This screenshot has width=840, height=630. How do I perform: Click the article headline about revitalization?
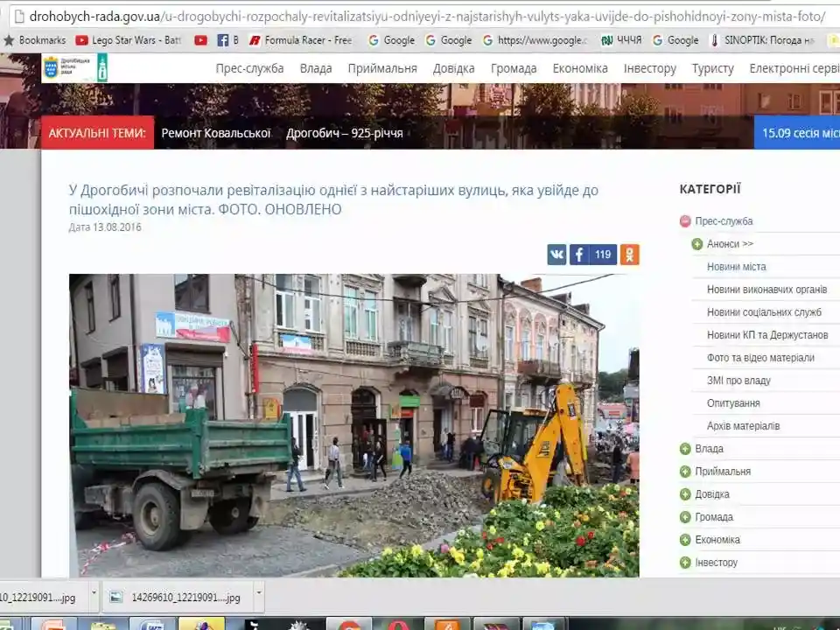point(333,199)
